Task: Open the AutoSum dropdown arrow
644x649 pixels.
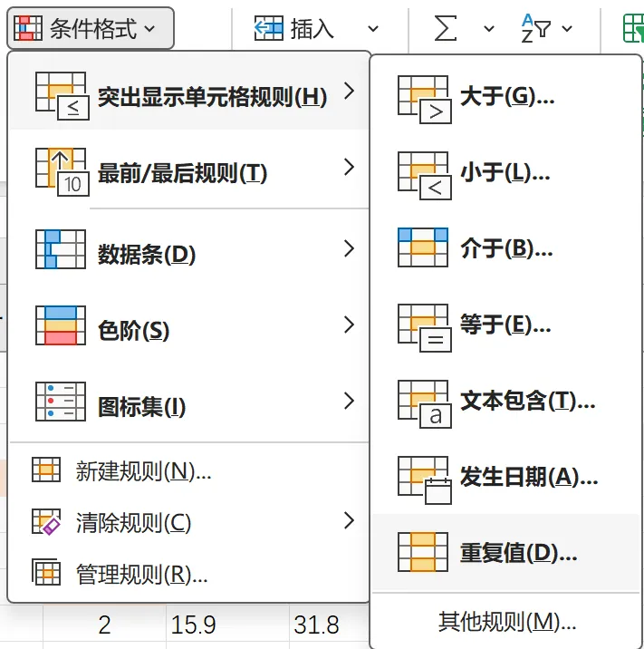Action: [489, 29]
